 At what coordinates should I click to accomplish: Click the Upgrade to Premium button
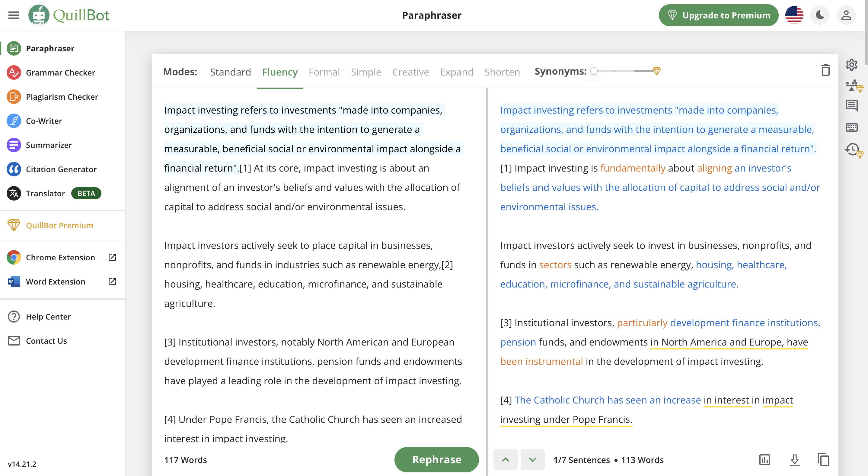tap(718, 15)
